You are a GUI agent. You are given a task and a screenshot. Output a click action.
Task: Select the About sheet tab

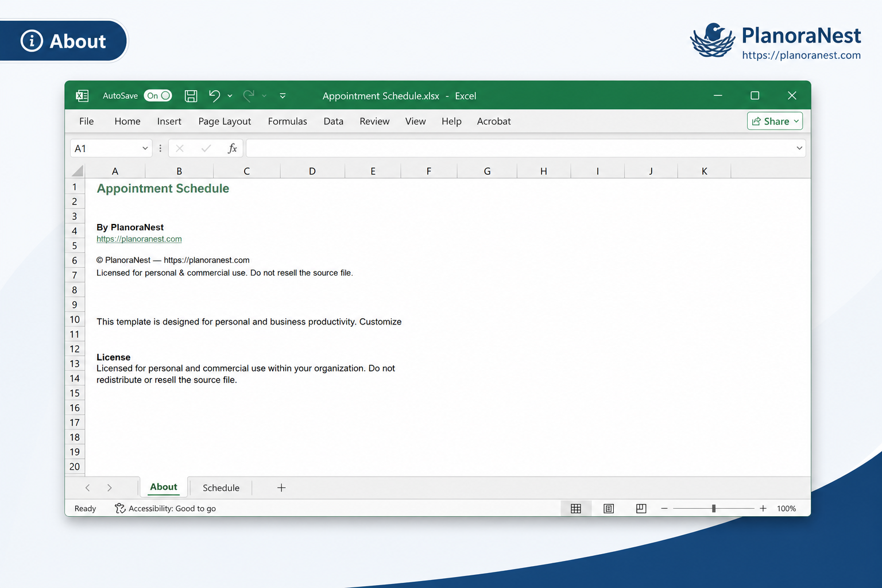tap(164, 487)
